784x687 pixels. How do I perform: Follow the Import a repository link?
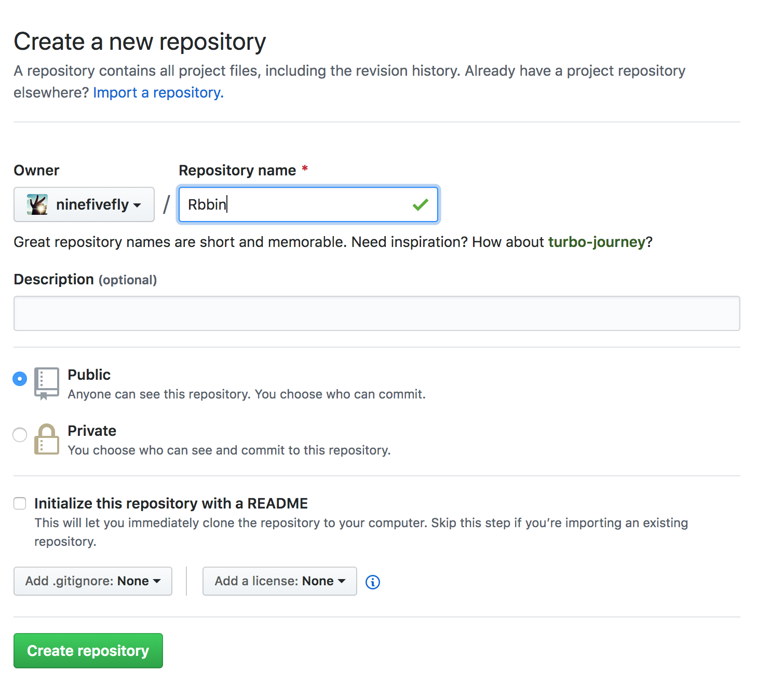(158, 92)
